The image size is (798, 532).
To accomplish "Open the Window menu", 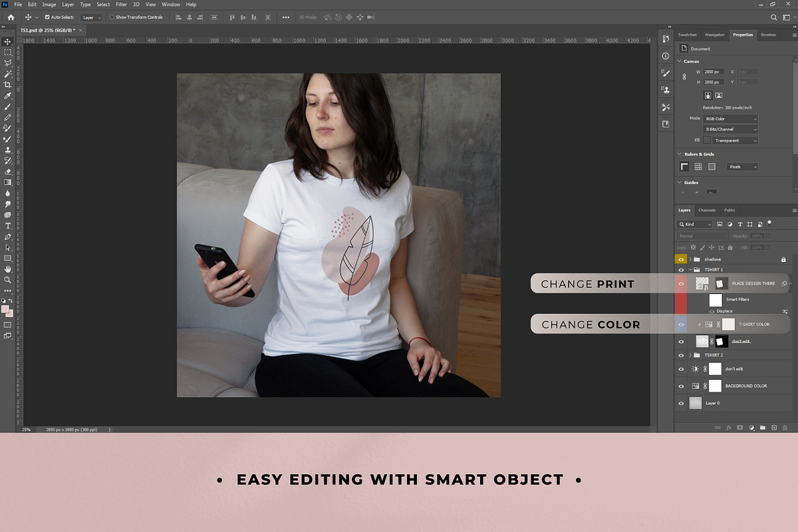I will click(x=171, y=5).
